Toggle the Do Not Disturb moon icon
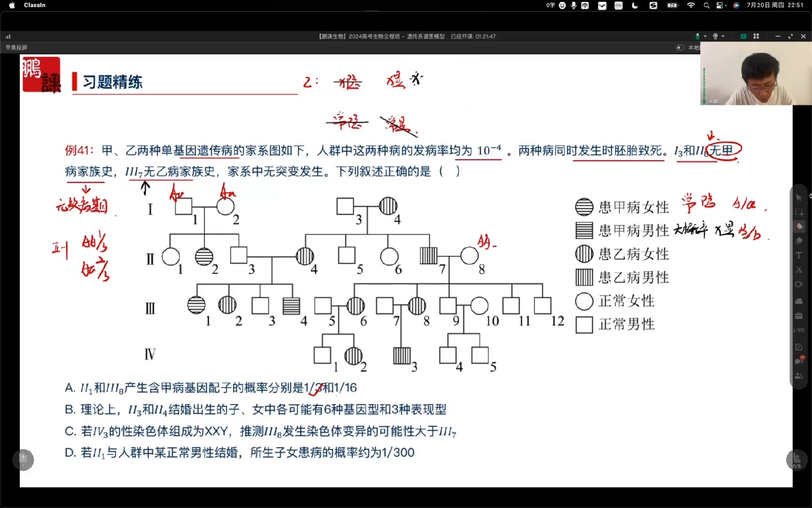Screen dimensions: 812x508 [x=635, y=6]
